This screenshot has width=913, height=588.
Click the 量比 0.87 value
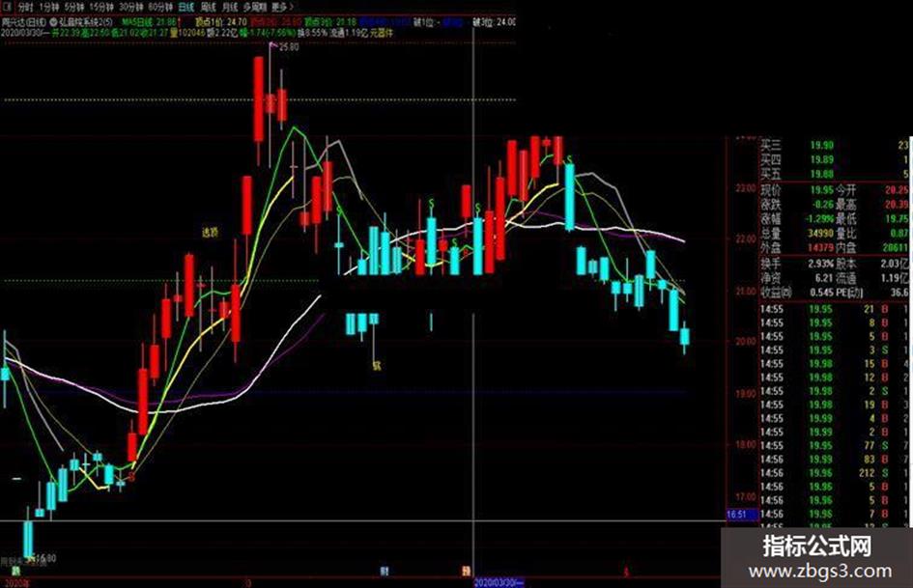click(x=899, y=234)
